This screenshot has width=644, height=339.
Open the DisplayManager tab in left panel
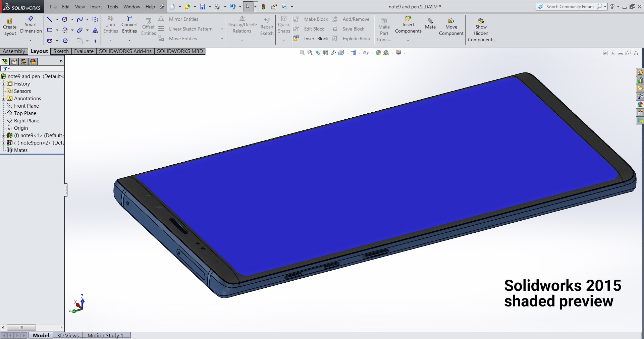point(33,61)
